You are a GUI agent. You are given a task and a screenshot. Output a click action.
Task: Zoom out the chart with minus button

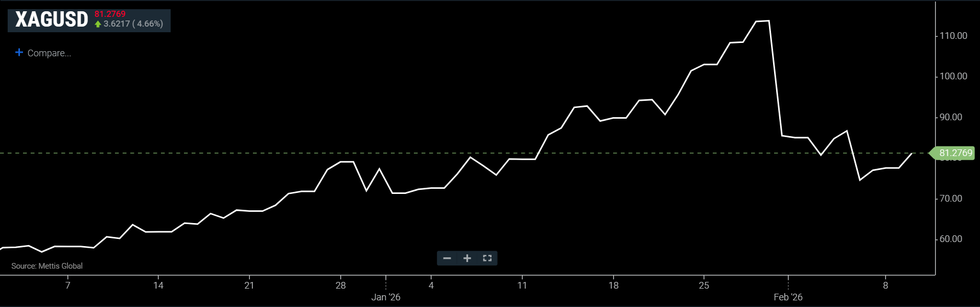click(447, 258)
